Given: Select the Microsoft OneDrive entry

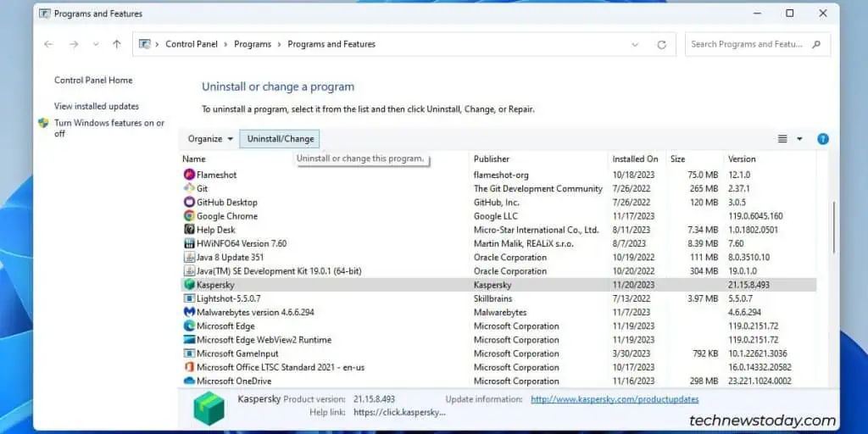Looking at the screenshot, I should (x=234, y=381).
